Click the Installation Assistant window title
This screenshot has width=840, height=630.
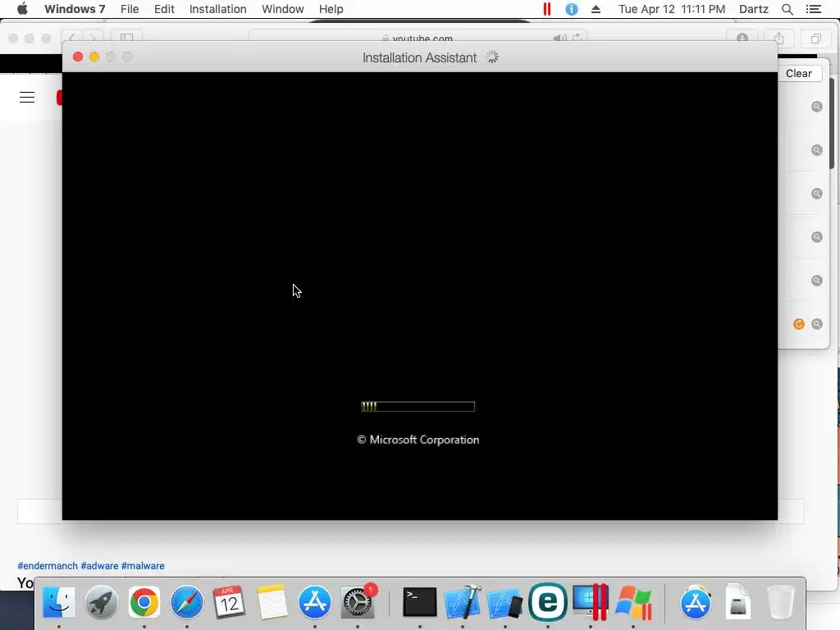click(419, 57)
